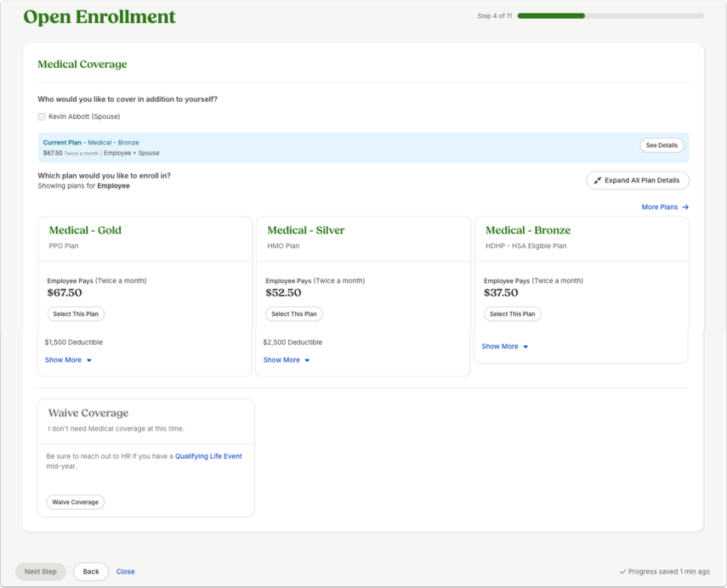Click the Close link at bottom

pos(126,572)
